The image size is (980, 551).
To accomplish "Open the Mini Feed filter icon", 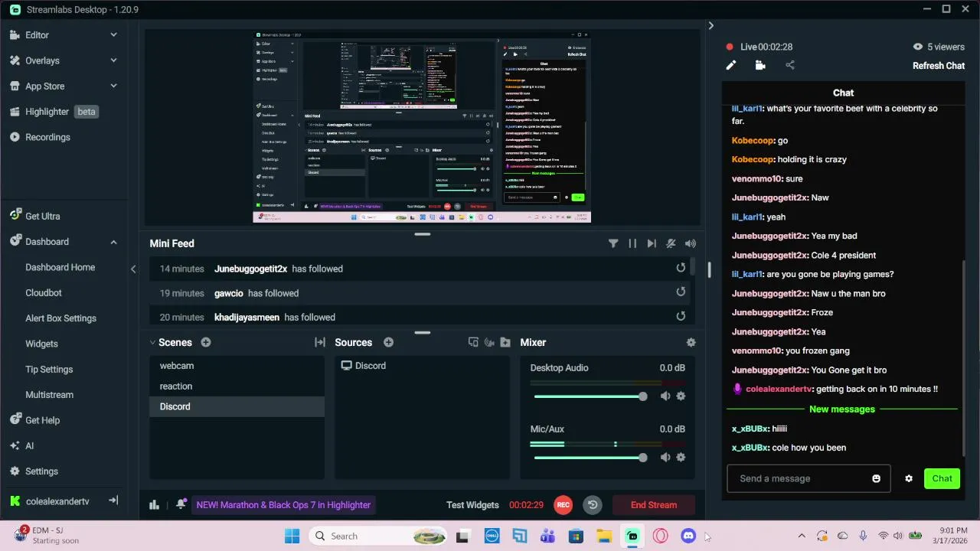I will (x=613, y=243).
